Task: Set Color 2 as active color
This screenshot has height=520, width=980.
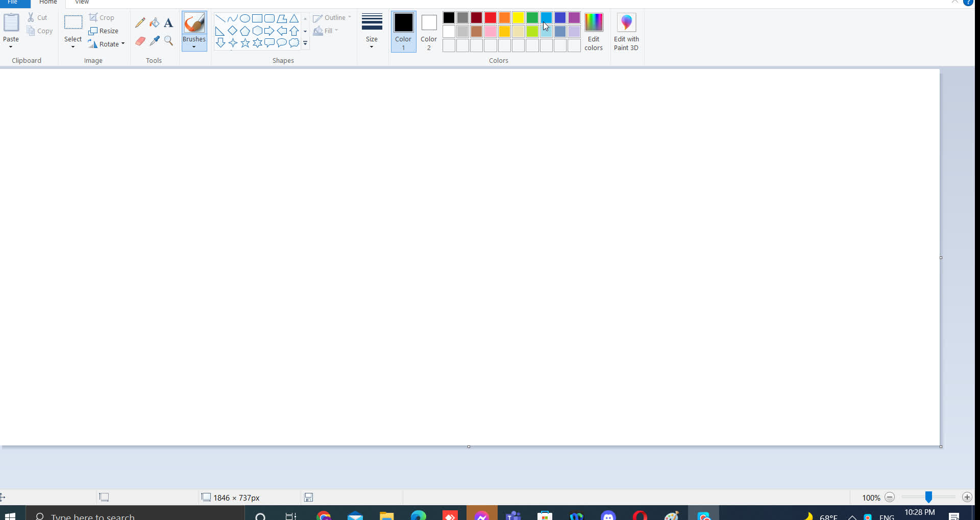Action: (x=429, y=32)
